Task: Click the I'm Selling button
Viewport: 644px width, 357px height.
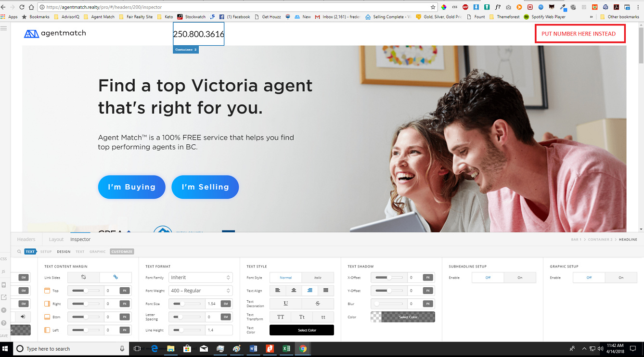Action: (205, 187)
